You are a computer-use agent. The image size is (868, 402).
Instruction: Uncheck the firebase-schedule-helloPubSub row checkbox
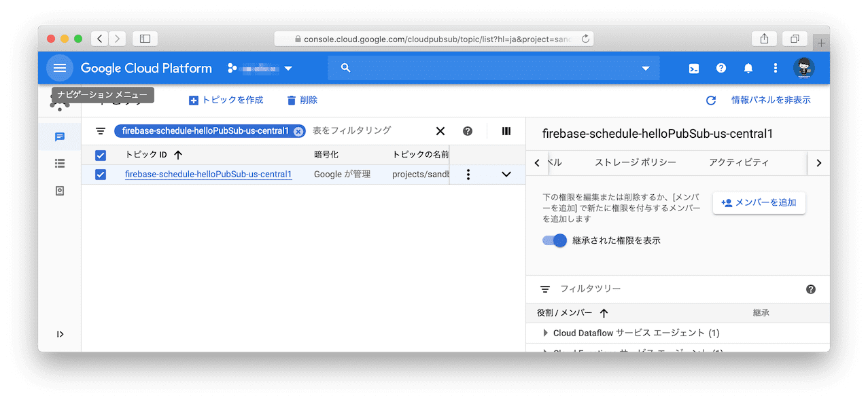point(101,175)
